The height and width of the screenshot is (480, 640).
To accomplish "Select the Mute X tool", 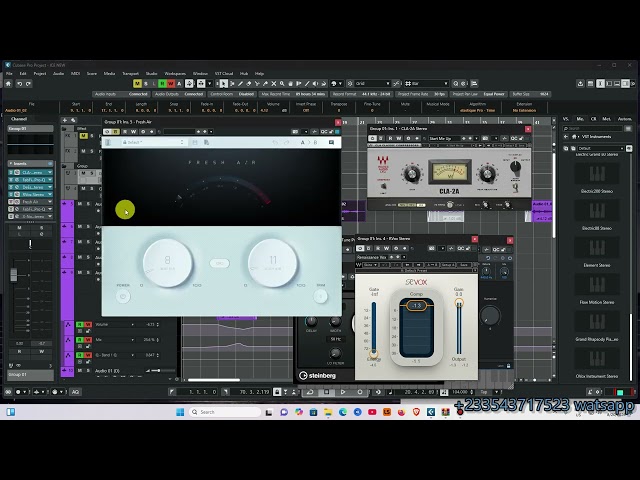I will tap(274, 84).
